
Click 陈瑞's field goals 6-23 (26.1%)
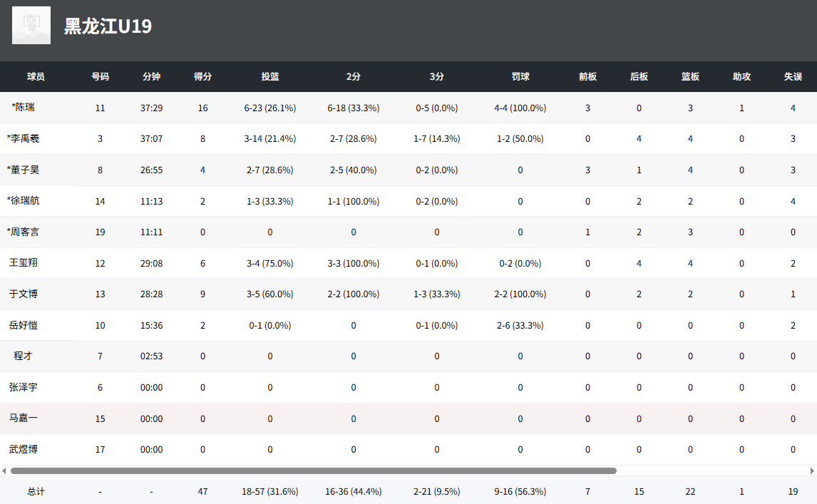(x=270, y=108)
